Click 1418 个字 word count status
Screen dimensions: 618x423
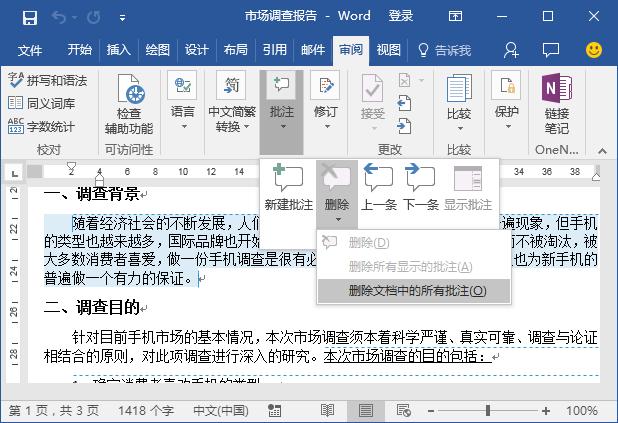pyautogui.click(x=146, y=411)
